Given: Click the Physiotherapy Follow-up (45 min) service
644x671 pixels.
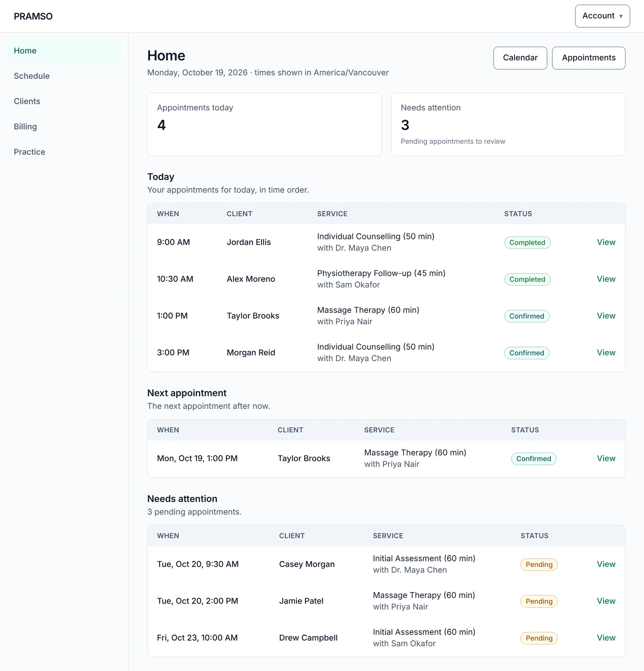Looking at the screenshot, I should [381, 273].
